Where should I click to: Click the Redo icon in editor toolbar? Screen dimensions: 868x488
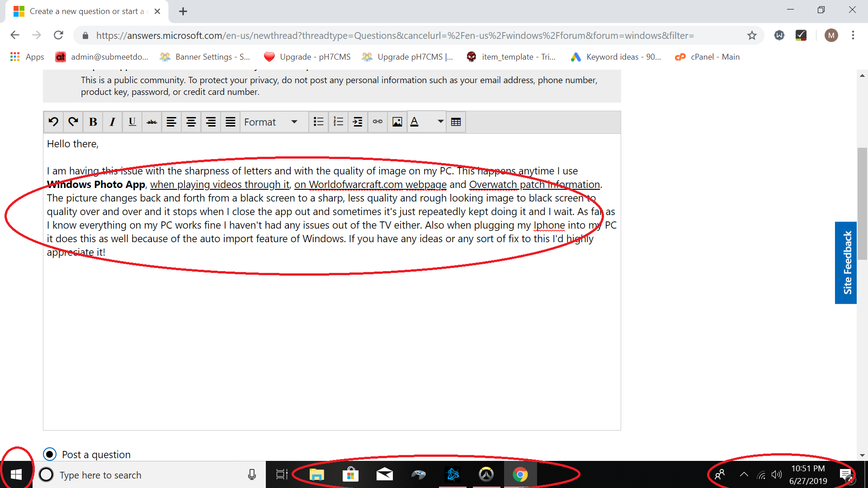73,122
